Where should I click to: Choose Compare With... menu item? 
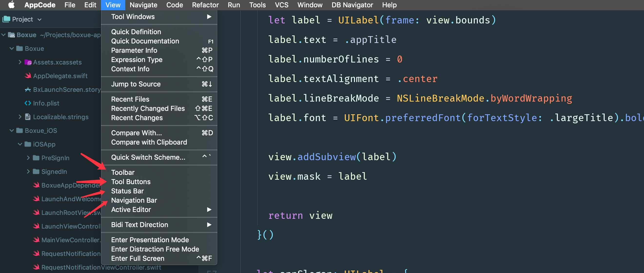point(159,133)
